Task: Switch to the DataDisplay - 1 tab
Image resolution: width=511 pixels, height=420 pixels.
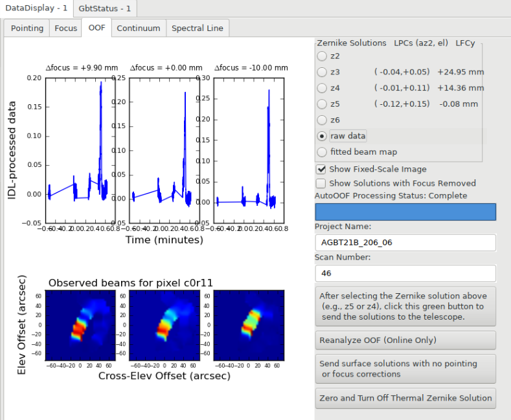Action: (36, 8)
